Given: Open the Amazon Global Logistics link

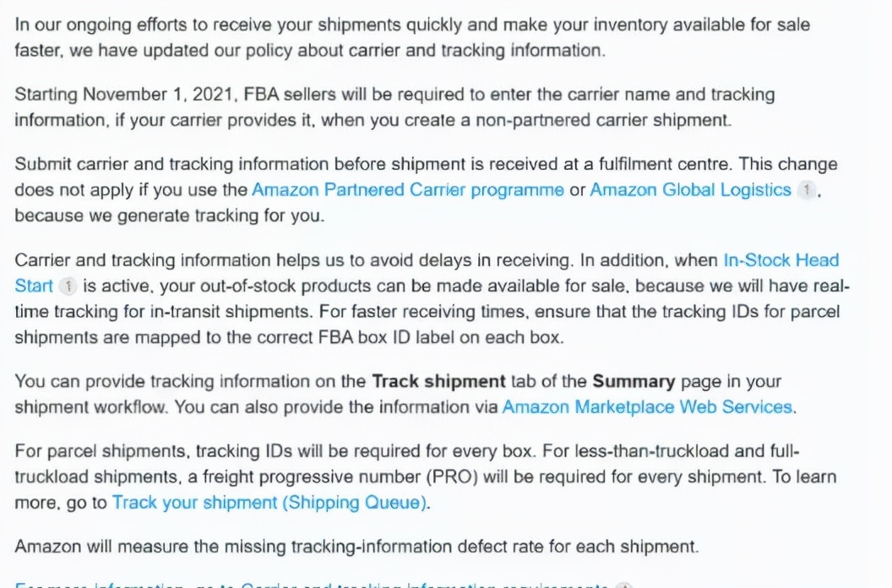Looking at the screenshot, I should click(x=690, y=190).
